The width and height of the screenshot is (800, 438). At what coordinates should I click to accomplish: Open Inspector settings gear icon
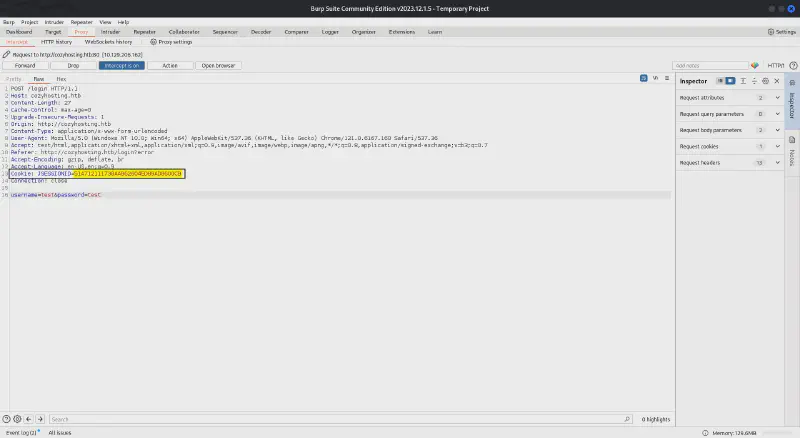point(766,80)
